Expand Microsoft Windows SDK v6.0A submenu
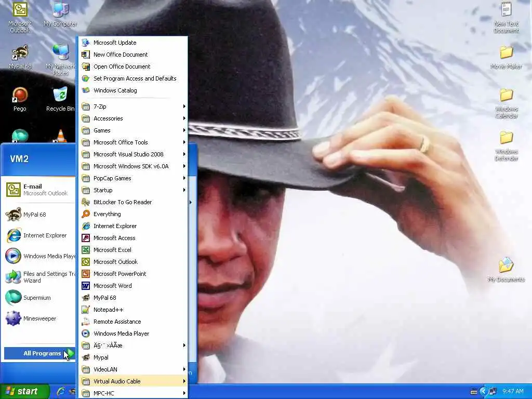The image size is (532, 399). 133,166
